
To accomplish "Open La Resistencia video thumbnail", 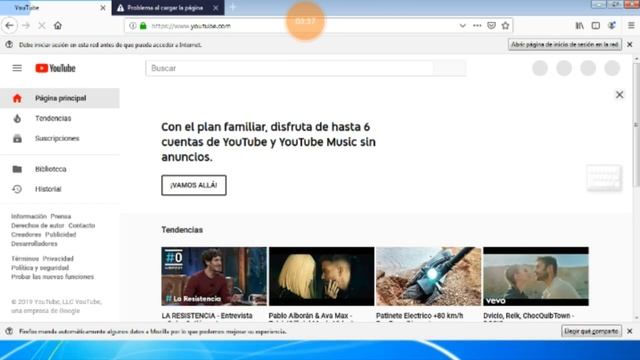I will click(x=214, y=276).
